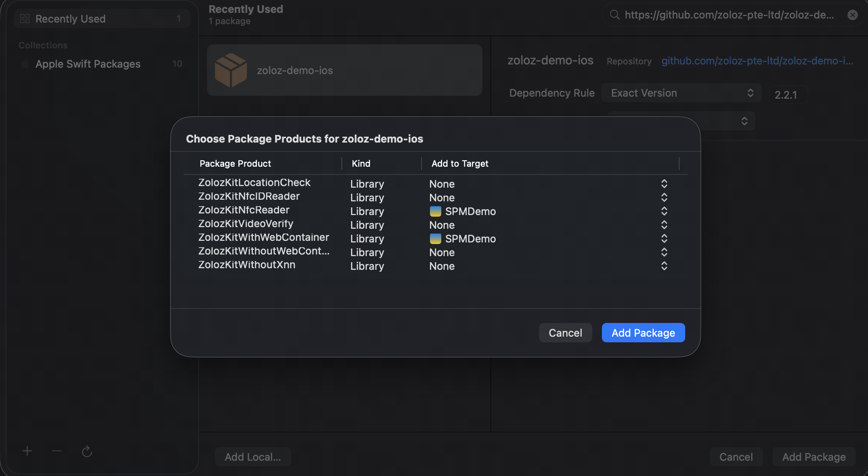Click Add Package in background window
Viewport: 868px width, 476px height.
[x=814, y=457]
